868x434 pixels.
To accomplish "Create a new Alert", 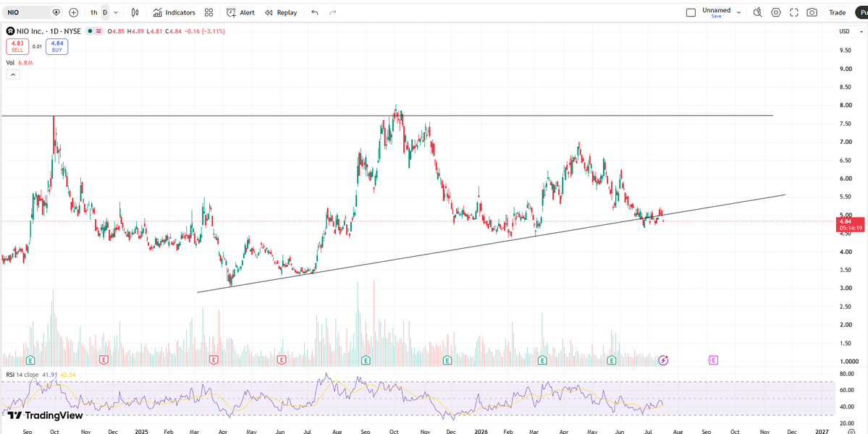I will 241,12.
